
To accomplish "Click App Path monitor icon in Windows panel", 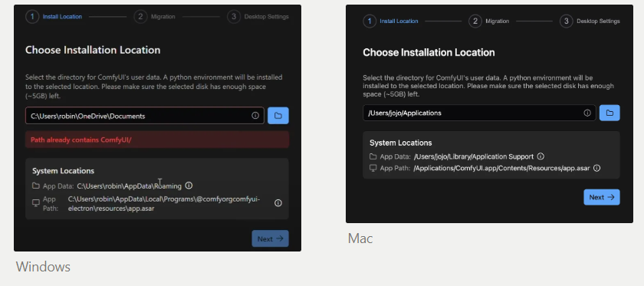I will pos(36,203).
